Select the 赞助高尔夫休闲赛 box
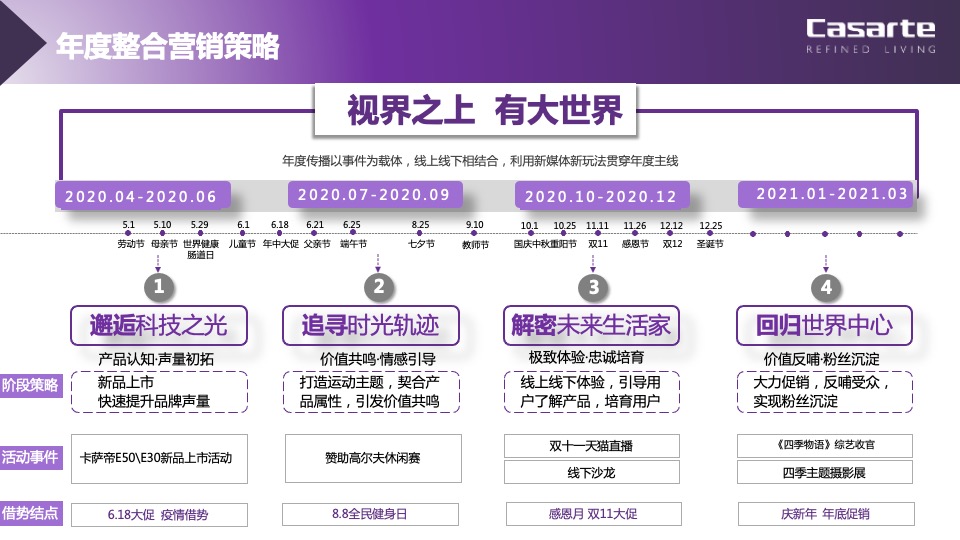 (373, 459)
